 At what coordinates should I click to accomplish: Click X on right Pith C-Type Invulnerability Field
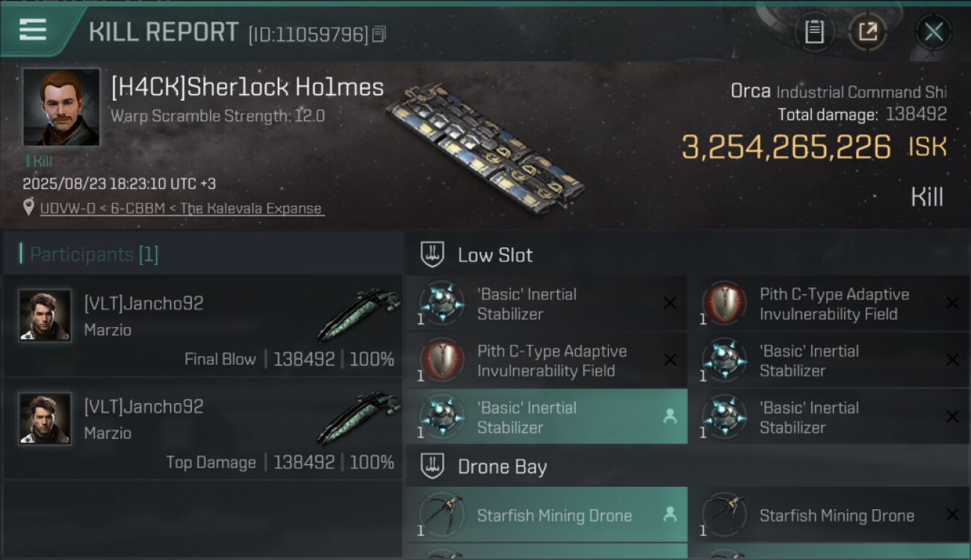(952, 303)
